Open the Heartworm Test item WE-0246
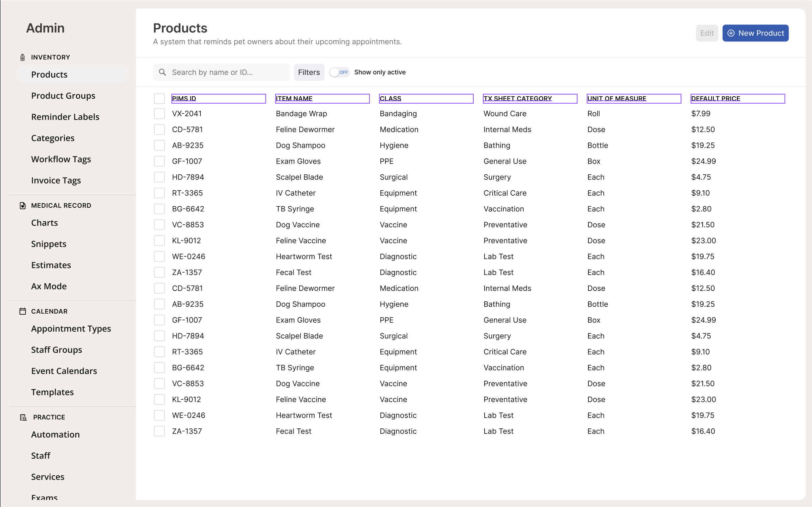812x507 pixels. [304, 257]
